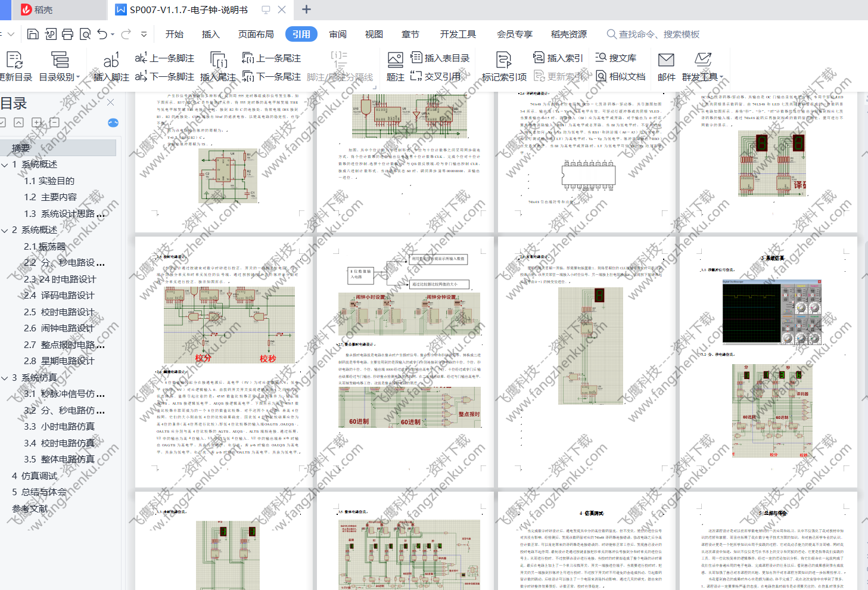Collapse section 3 系统仿真 in outline
The image size is (868, 590).
(5, 378)
